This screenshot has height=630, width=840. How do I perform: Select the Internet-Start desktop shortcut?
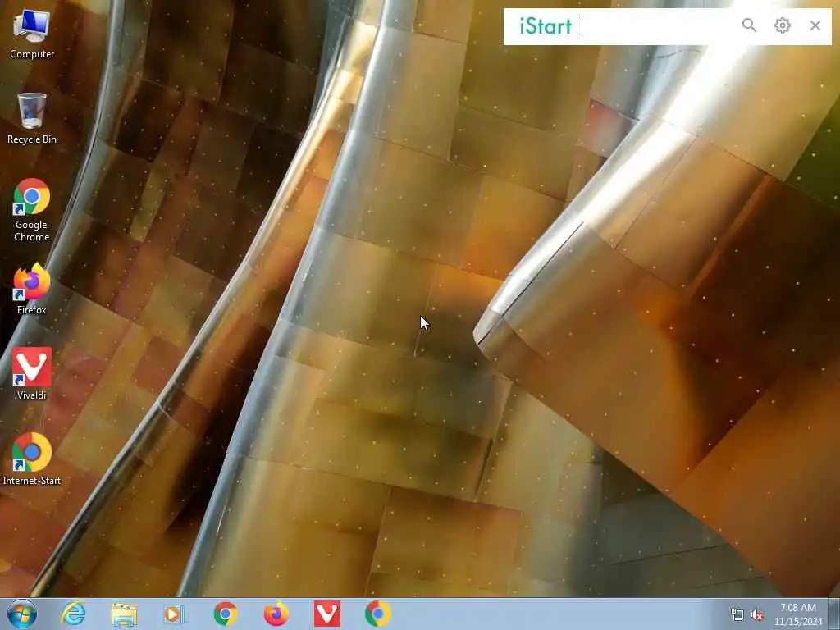point(32,459)
